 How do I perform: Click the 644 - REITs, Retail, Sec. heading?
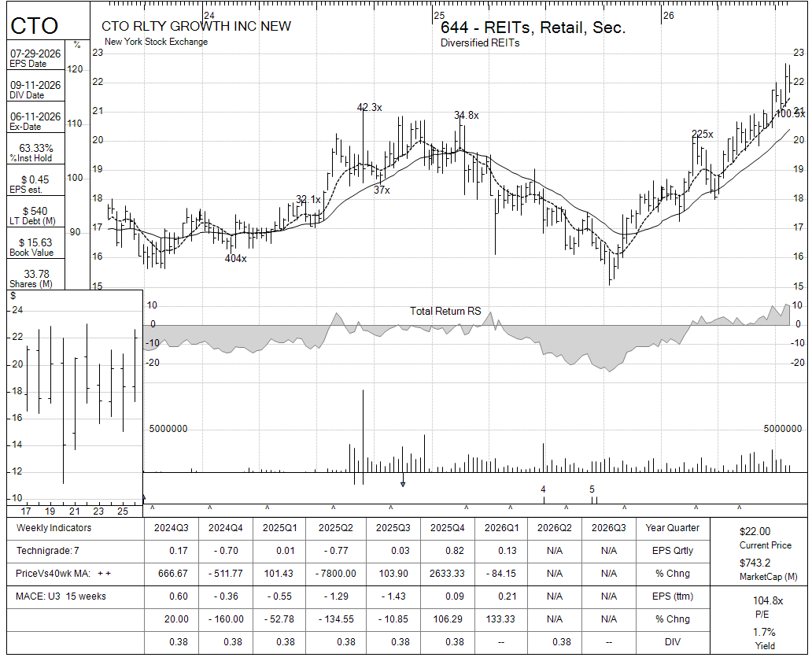click(533, 28)
